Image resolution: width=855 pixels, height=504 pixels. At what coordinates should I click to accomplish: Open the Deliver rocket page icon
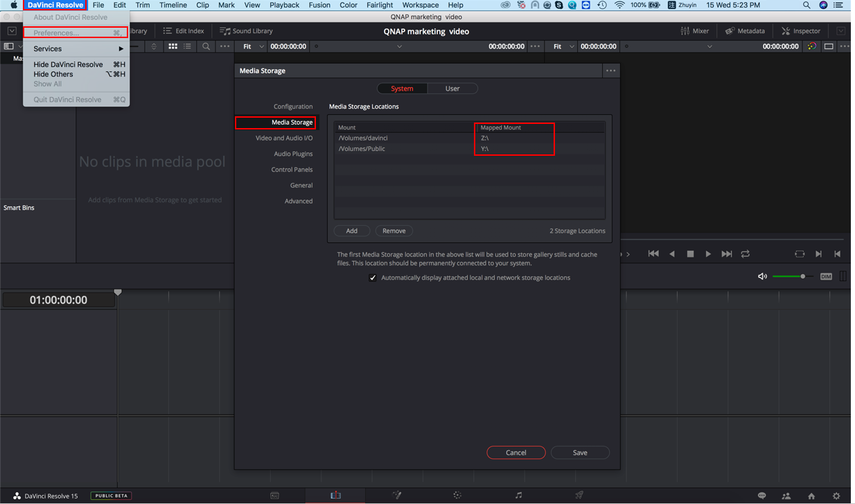(579, 496)
